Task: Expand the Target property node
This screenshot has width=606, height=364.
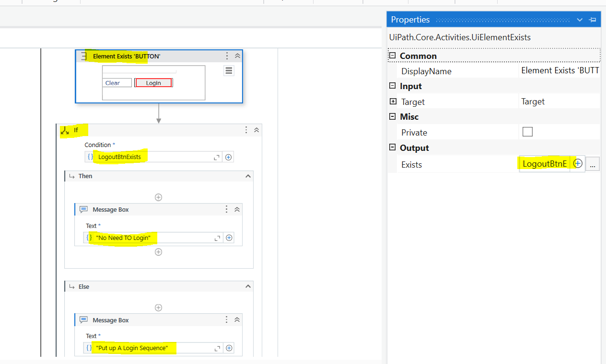Action: pos(393,102)
